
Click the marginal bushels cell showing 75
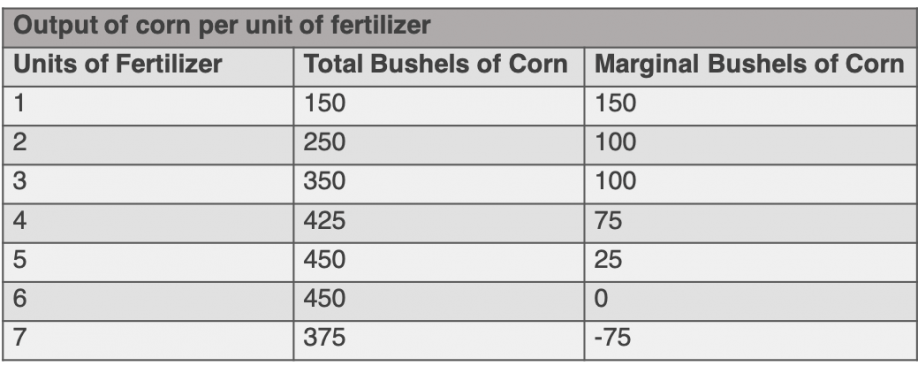751,223
